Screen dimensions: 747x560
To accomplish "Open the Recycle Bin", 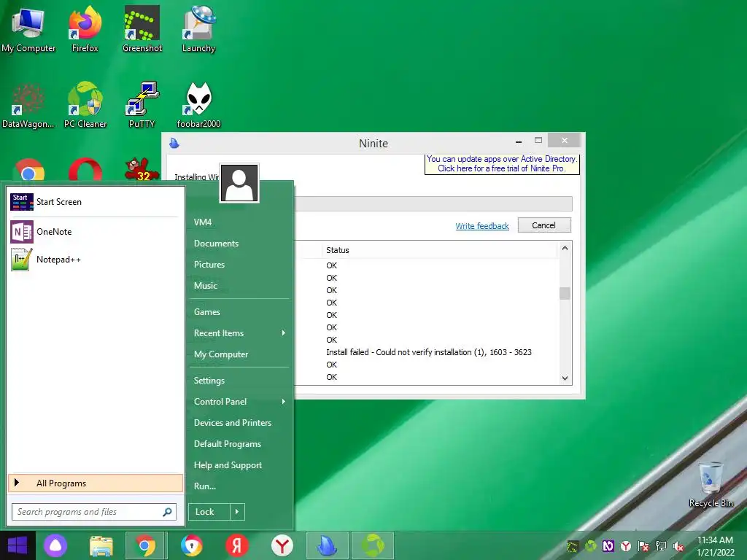I will click(x=711, y=485).
